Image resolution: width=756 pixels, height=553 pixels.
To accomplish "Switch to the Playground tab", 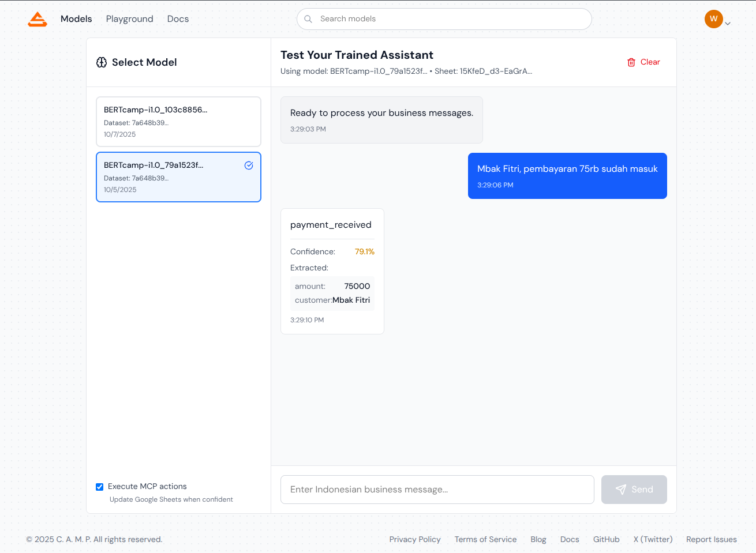I will [130, 19].
